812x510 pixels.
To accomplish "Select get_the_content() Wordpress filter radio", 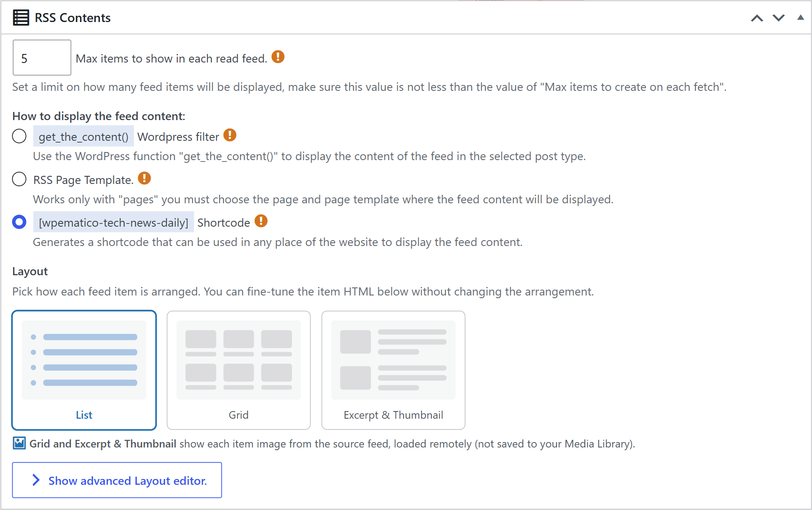I will (19, 136).
